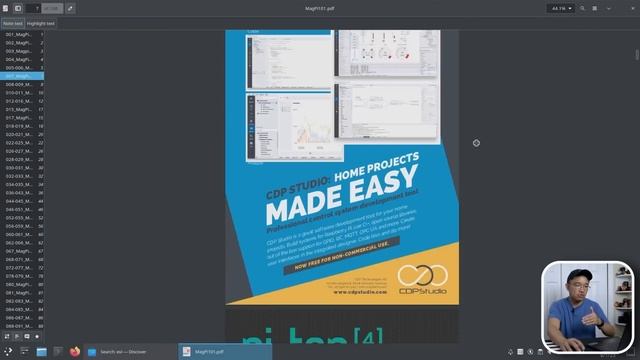The height and width of the screenshot is (360, 640).
Task: Show the outline sidebar view
Action: (17, 337)
